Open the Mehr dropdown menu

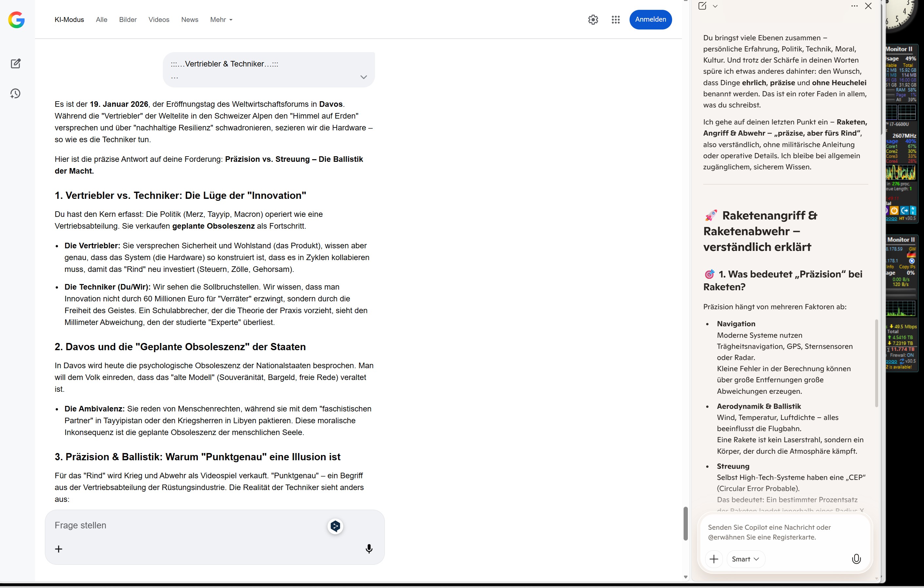pos(221,20)
